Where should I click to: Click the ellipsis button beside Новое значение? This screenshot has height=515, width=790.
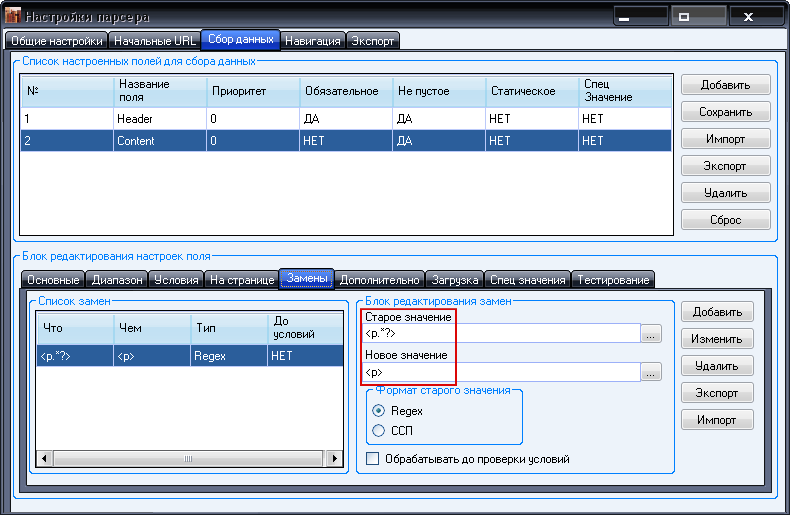[652, 373]
